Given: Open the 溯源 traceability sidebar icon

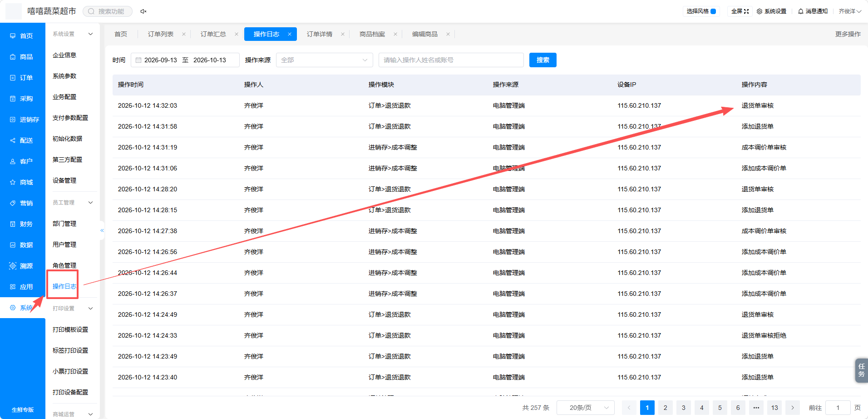Looking at the screenshot, I should [x=13, y=266].
